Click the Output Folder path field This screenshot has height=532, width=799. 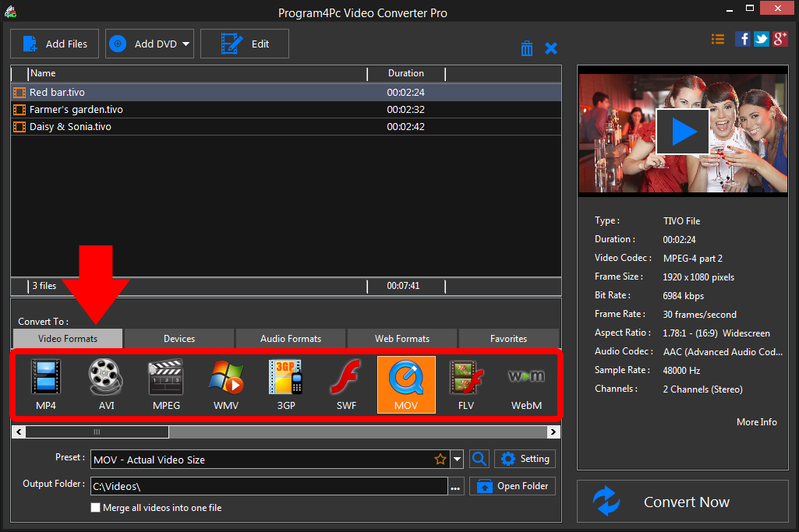pyautogui.click(x=269, y=486)
